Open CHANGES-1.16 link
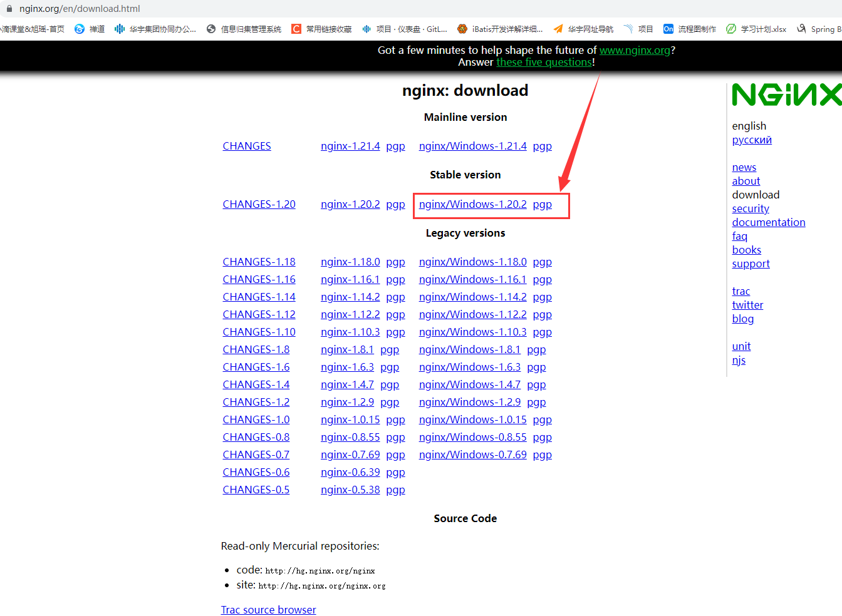This screenshot has height=616, width=842. (x=259, y=279)
